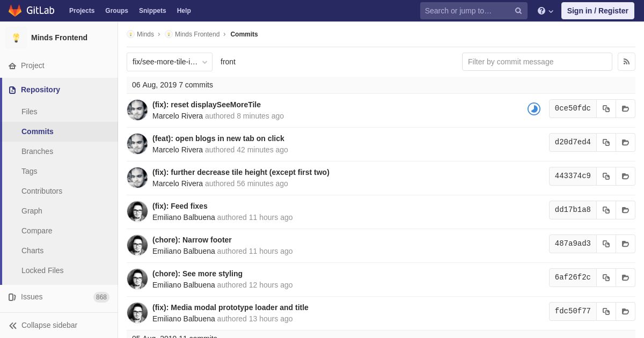
Task: Copy commit SHA 6af26f2c
Action: 606,277
